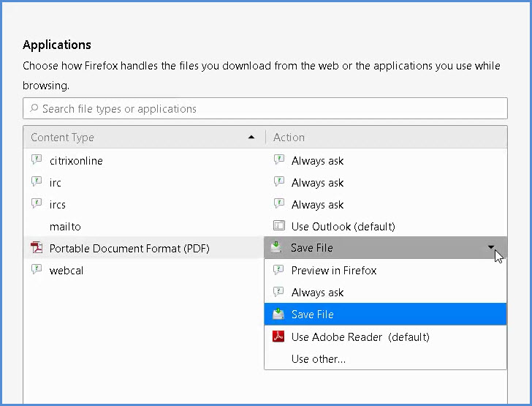Click the Save File combo box for PDF
Screen dimensions: 532x406
385,248
